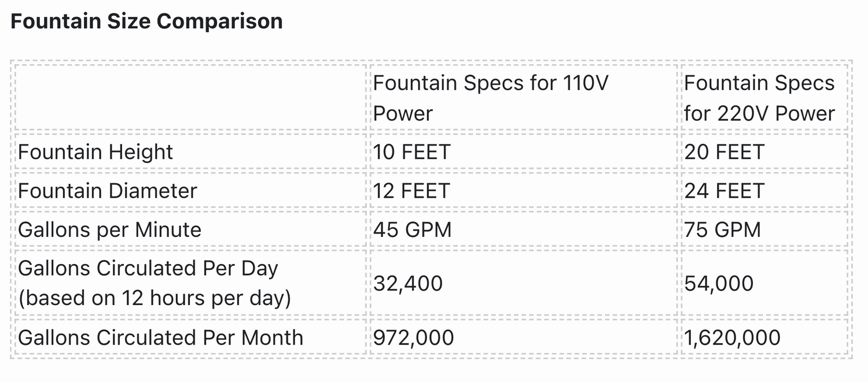
Task: Click the 45 GPM cell
Action: pos(412,230)
